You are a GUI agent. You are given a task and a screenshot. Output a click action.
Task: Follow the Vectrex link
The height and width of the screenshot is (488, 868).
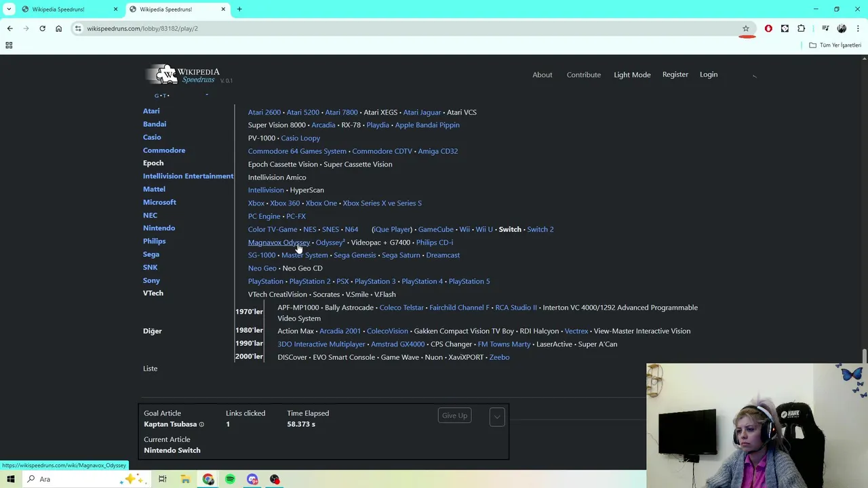(x=576, y=331)
